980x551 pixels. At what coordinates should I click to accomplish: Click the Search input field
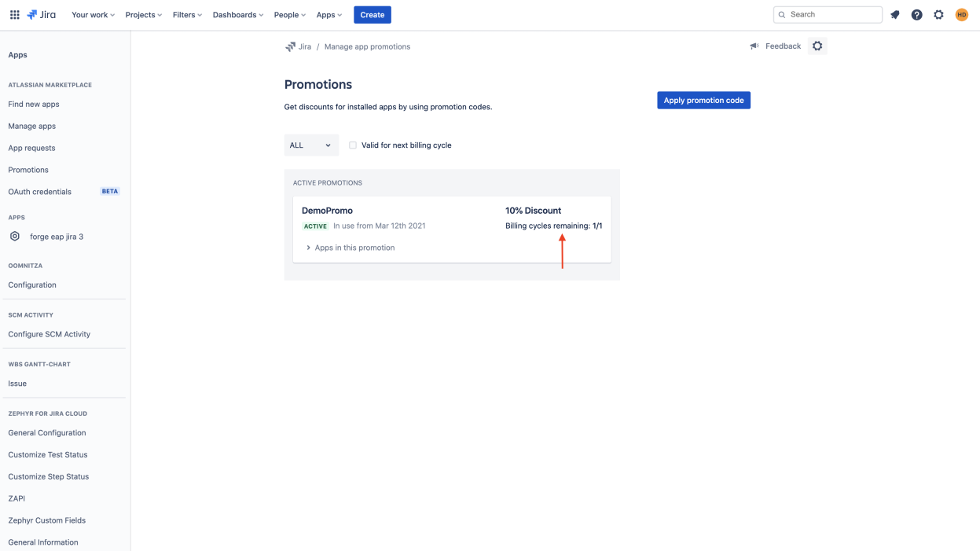pyautogui.click(x=833, y=15)
